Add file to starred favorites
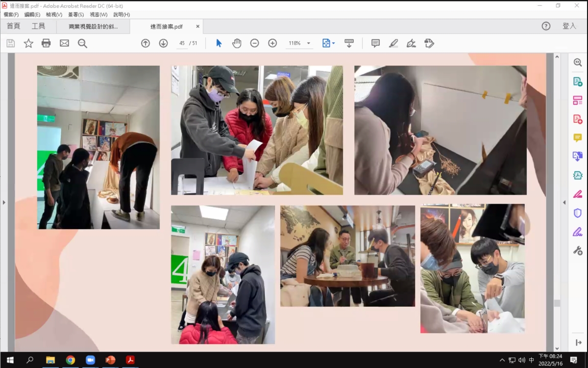Screen dimensions: 588x368 point(28,43)
